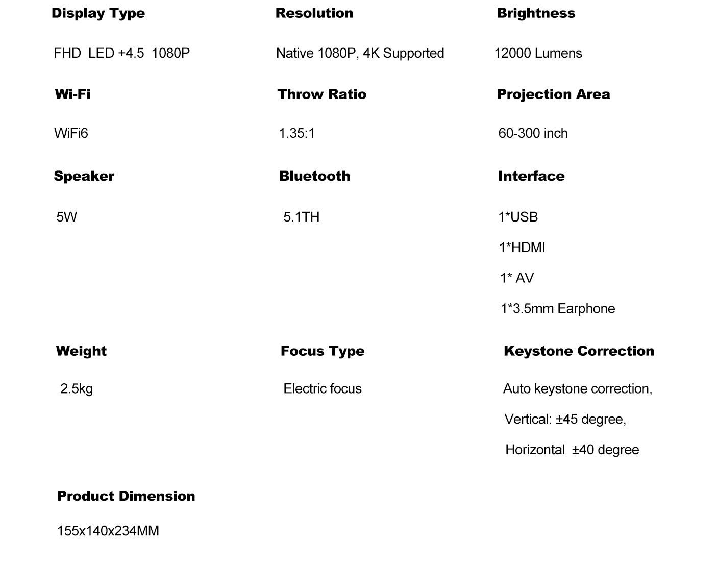
Task: Click the Brightness heading
Action: [535, 13]
